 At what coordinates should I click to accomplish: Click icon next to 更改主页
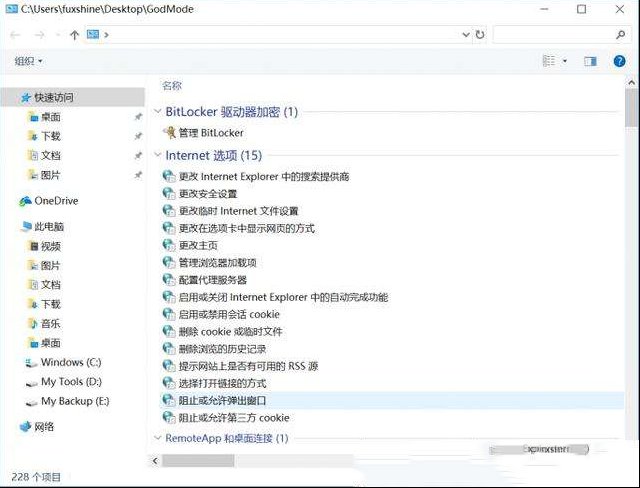(169, 245)
